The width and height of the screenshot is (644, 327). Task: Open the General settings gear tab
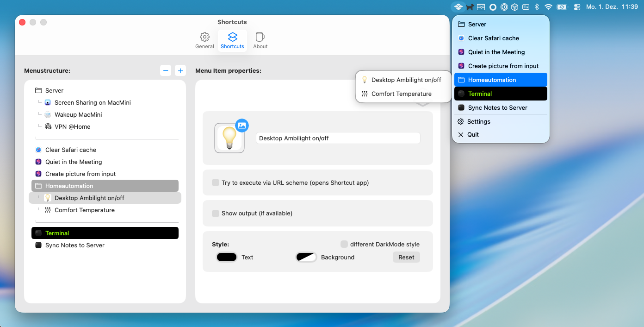click(204, 40)
